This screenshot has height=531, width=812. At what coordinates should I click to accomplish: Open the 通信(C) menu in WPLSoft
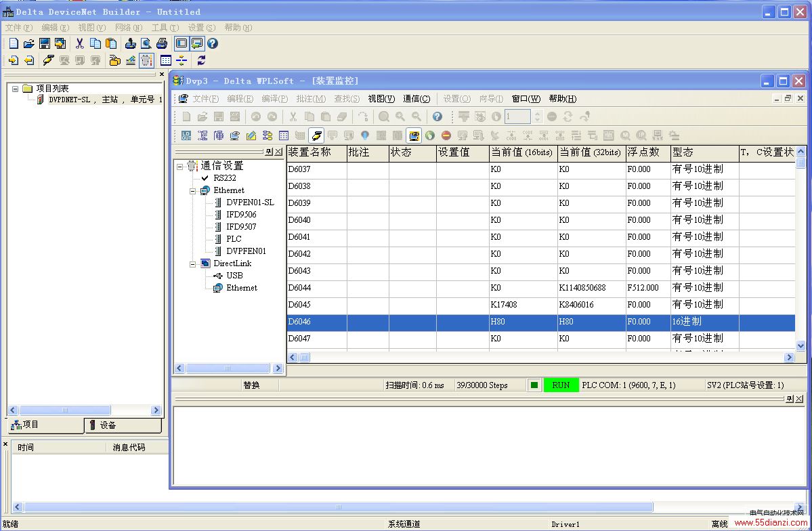pyautogui.click(x=416, y=98)
